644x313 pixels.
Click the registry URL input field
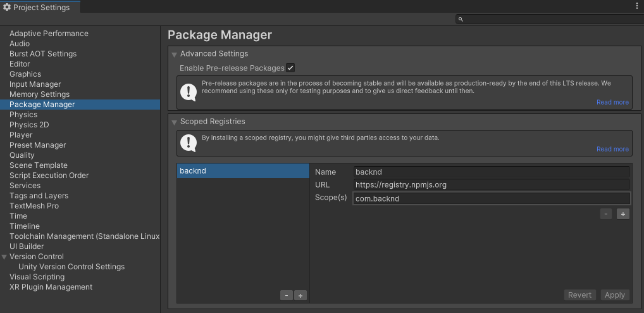[x=492, y=185]
